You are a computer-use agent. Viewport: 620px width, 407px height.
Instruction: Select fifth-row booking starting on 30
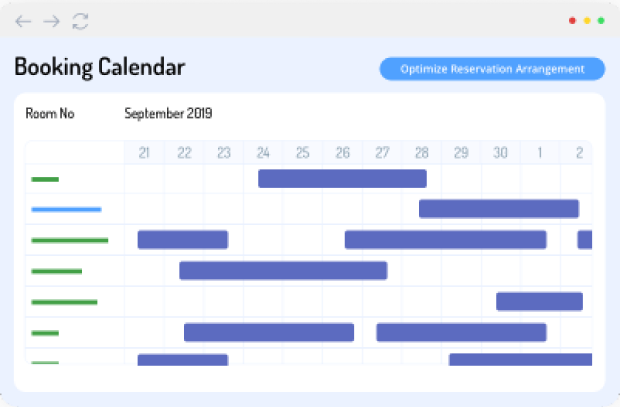[x=539, y=302]
